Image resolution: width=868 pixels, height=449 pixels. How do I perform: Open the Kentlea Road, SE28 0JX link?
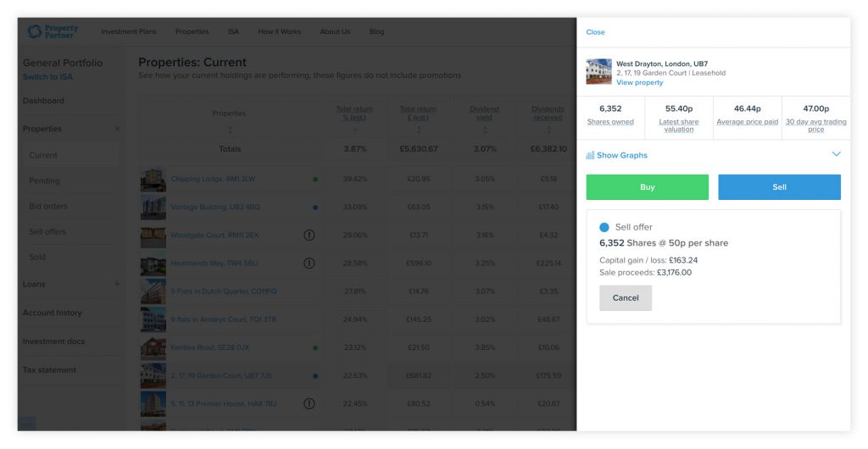click(x=210, y=348)
